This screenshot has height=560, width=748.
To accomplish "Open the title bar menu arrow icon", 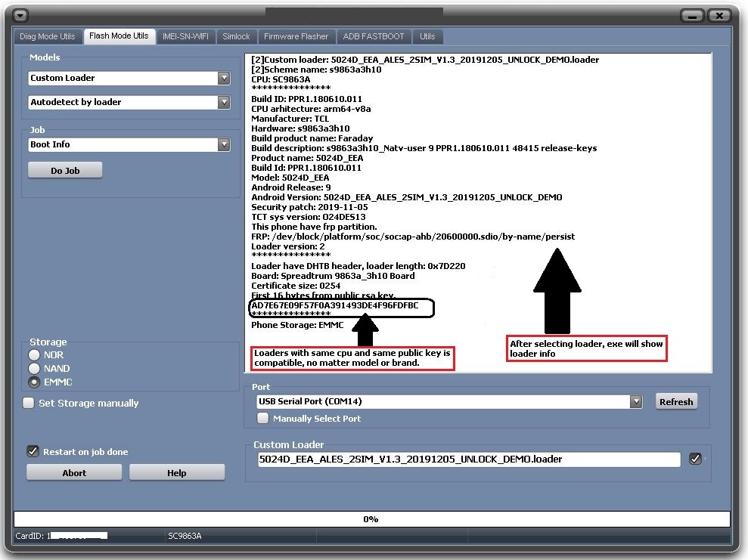I will pyautogui.click(x=21, y=15).
